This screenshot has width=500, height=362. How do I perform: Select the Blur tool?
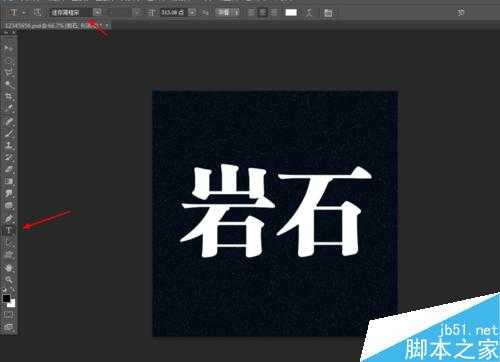coord(9,193)
